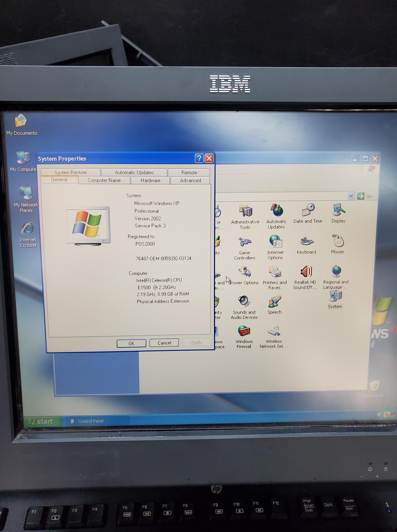The height and width of the screenshot is (532, 397).
Task: Open Printers and Faxes icon
Action: pos(275,278)
